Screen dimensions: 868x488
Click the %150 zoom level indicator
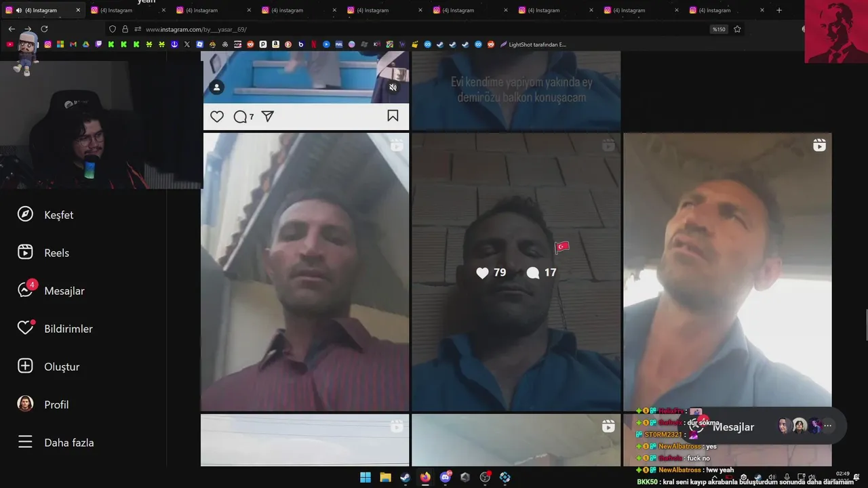[x=718, y=29]
